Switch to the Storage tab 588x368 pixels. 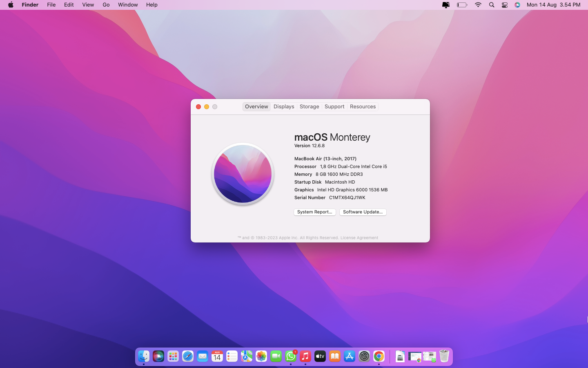point(309,107)
